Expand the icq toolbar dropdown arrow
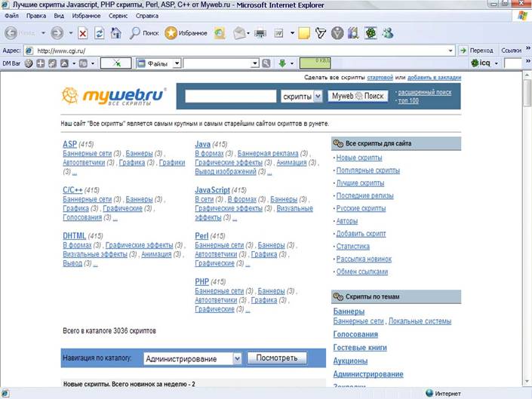 [x=497, y=63]
